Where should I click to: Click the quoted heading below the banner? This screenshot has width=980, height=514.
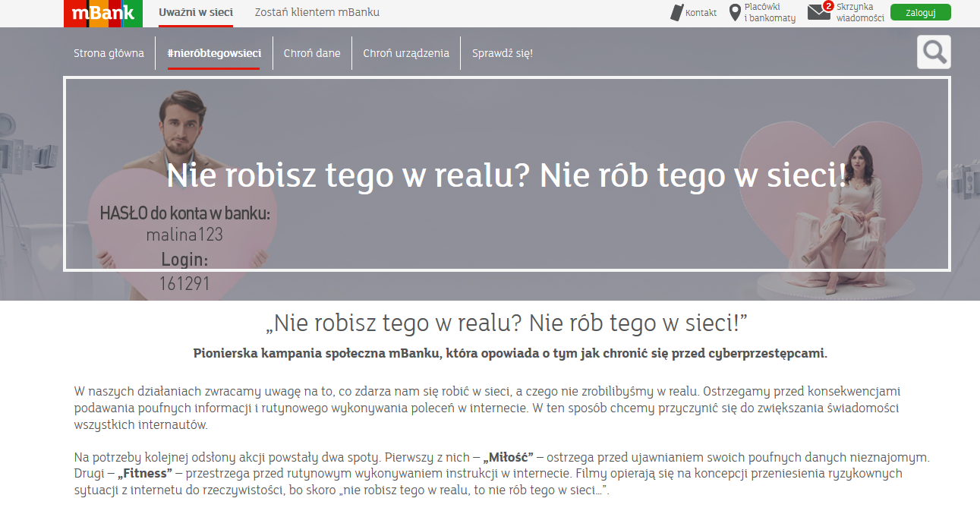506,324
